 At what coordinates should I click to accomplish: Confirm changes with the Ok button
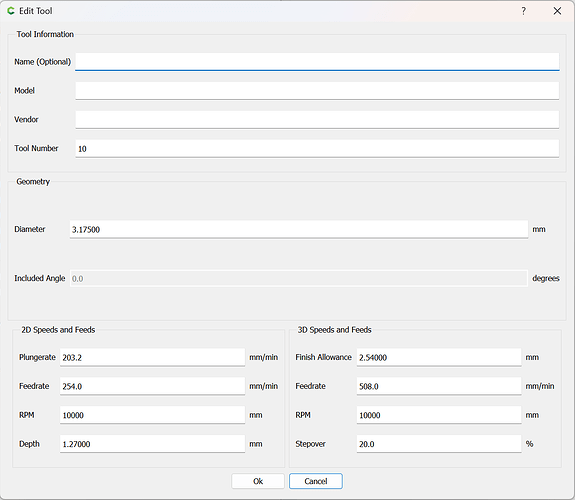click(258, 481)
